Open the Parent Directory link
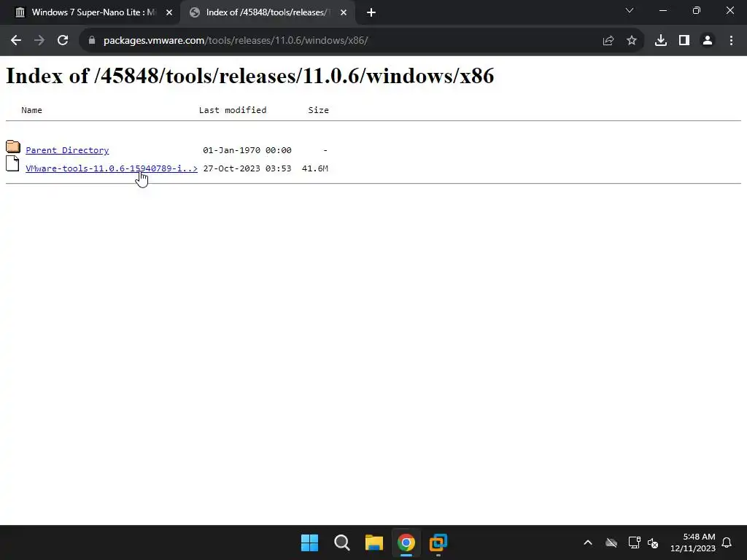Image resolution: width=747 pixels, height=560 pixels. click(67, 150)
